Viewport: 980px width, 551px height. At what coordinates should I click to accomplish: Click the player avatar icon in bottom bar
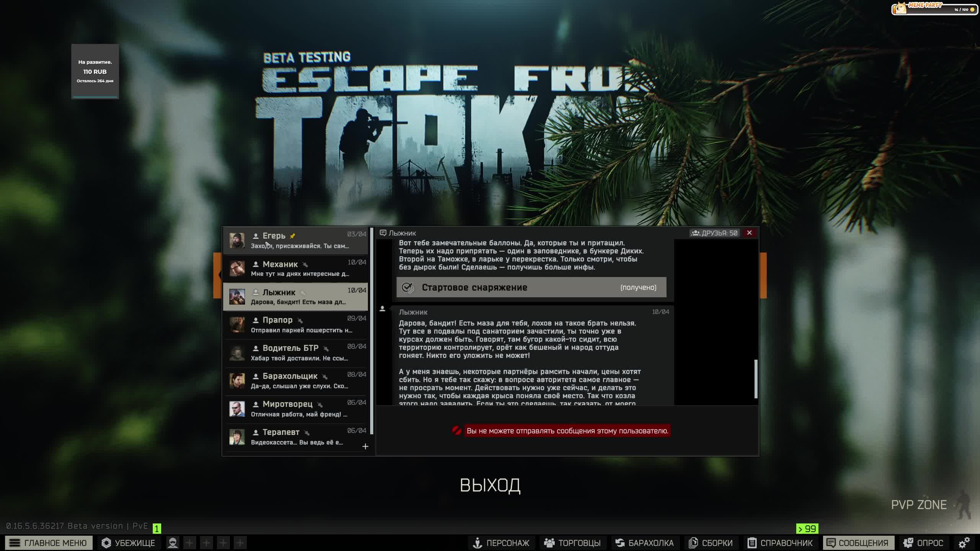pos(173,543)
